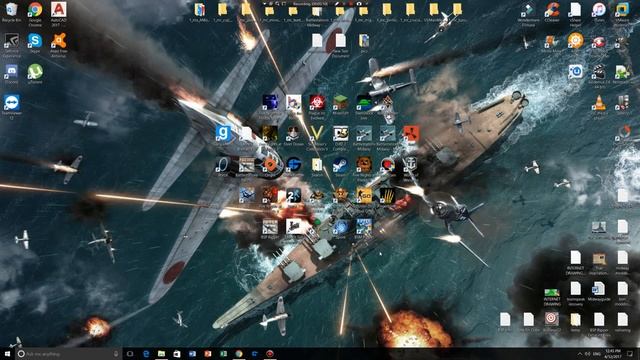The image size is (640, 360).
Task: Open the Minecraft grass block shortcut
Action: pos(340,105)
